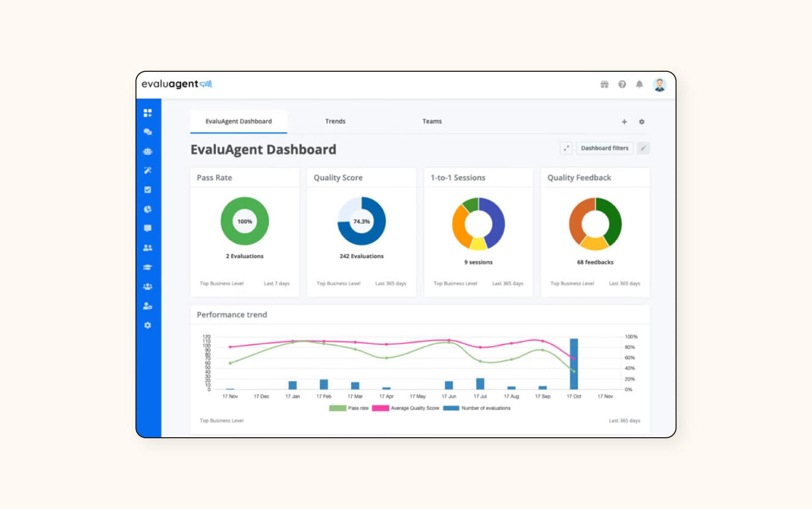This screenshot has height=509, width=812.
Task: Open the user-with-gear admin sidebar icon
Action: [148, 306]
